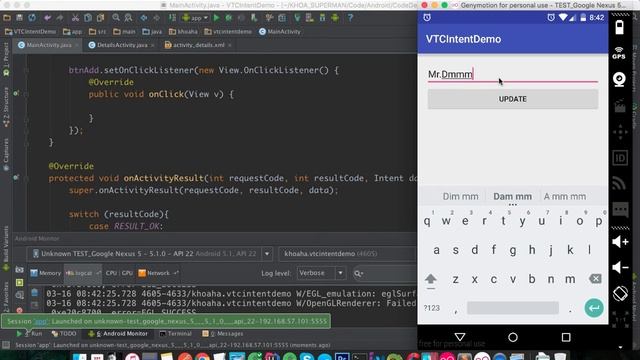Select 'Dim mm' keyboard suggestion
The width and height of the screenshot is (640, 360).
(460, 197)
